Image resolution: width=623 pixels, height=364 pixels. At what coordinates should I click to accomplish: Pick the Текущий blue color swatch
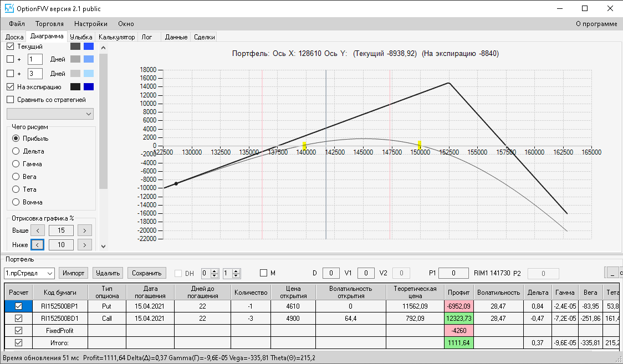[x=89, y=47]
